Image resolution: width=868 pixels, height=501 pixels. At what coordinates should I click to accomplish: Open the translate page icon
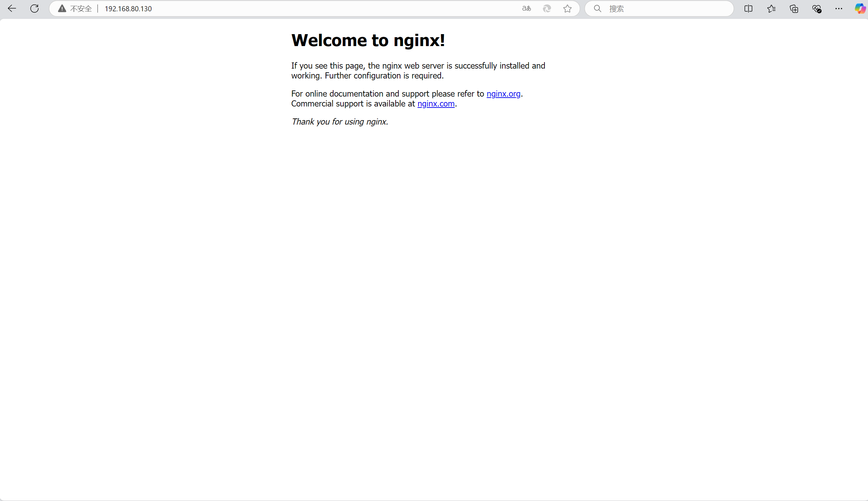tap(526, 9)
